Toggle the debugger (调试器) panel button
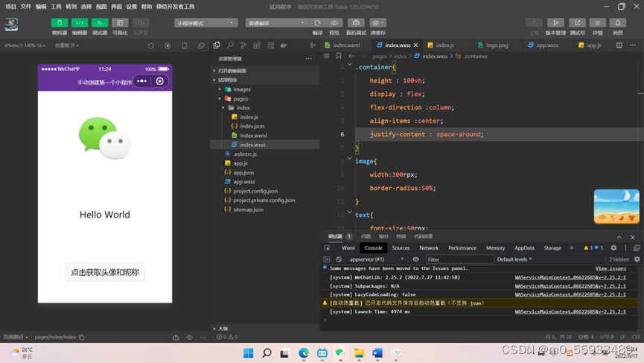644x363 pixels. (x=100, y=23)
